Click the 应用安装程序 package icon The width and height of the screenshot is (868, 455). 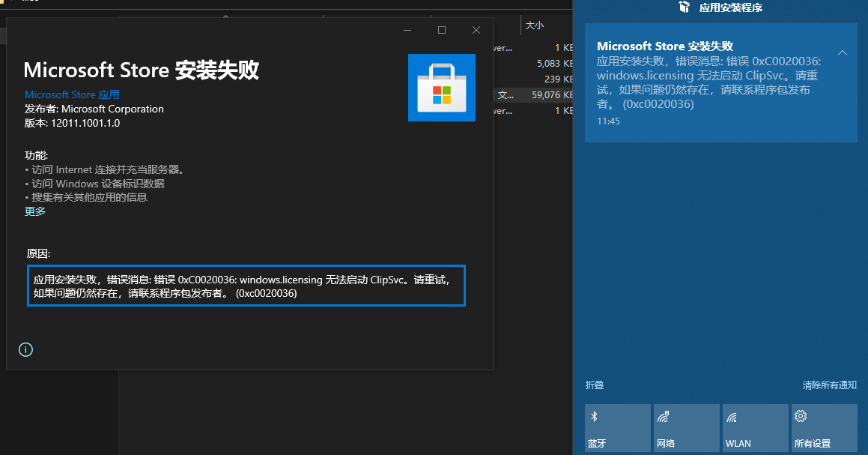[x=685, y=7]
